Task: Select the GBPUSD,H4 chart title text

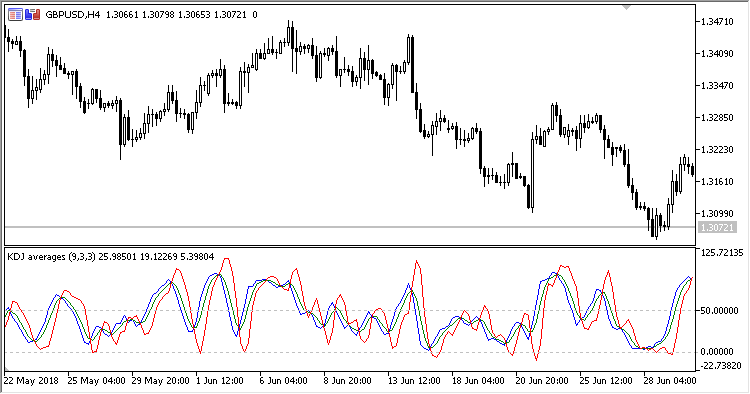Action: tap(73, 15)
